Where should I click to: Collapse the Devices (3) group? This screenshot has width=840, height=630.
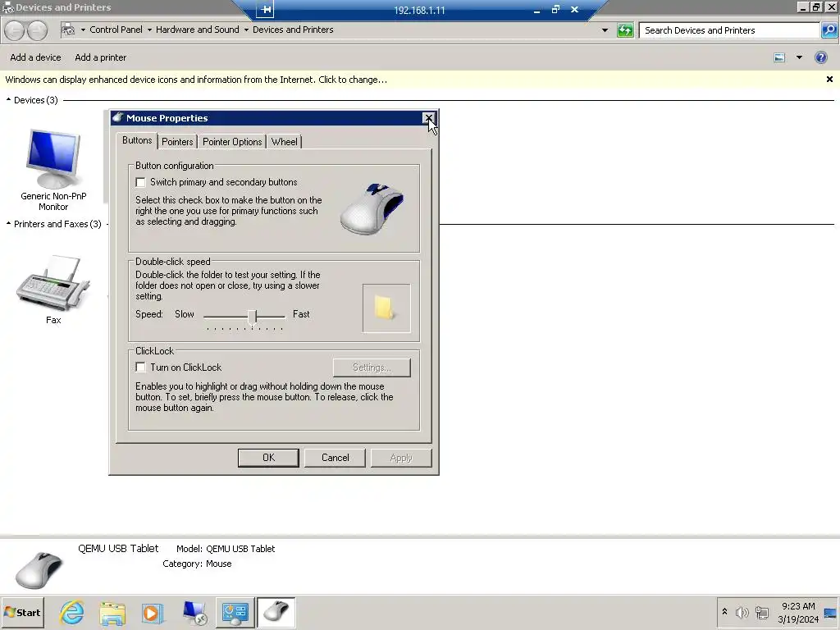pos(8,99)
